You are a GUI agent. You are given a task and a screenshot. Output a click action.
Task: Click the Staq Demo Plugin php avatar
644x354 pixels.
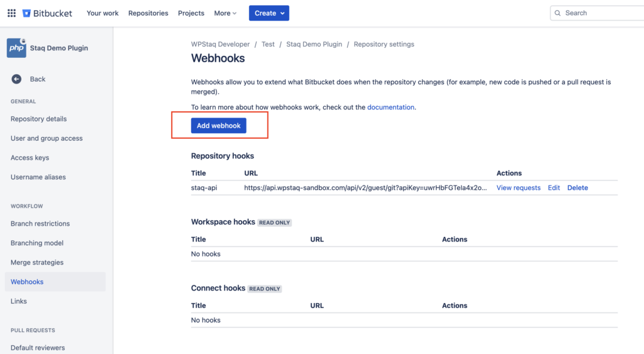point(16,48)
